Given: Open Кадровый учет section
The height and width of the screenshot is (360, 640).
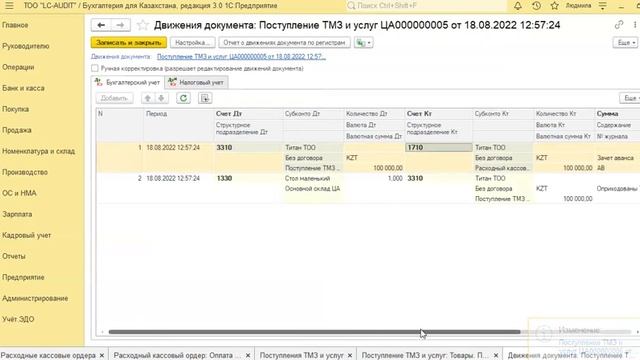Looking at the screenshot, I should pyautogui.click(x=27, y=235).
